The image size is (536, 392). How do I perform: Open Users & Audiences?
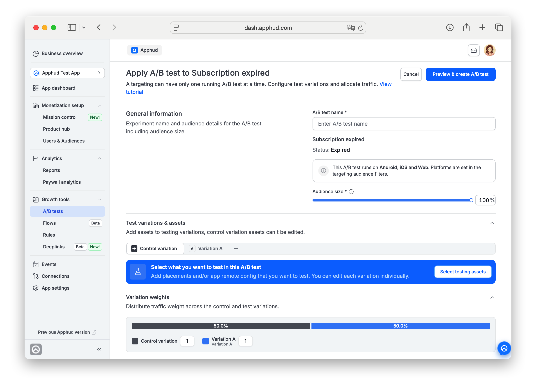tap(64, 141)
